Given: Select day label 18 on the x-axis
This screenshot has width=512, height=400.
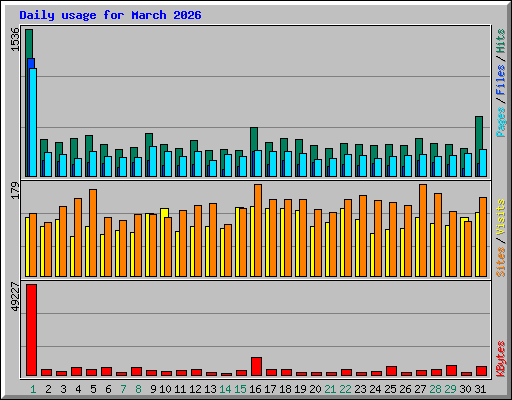Looking at the screenshot, I should coord(285,389).
